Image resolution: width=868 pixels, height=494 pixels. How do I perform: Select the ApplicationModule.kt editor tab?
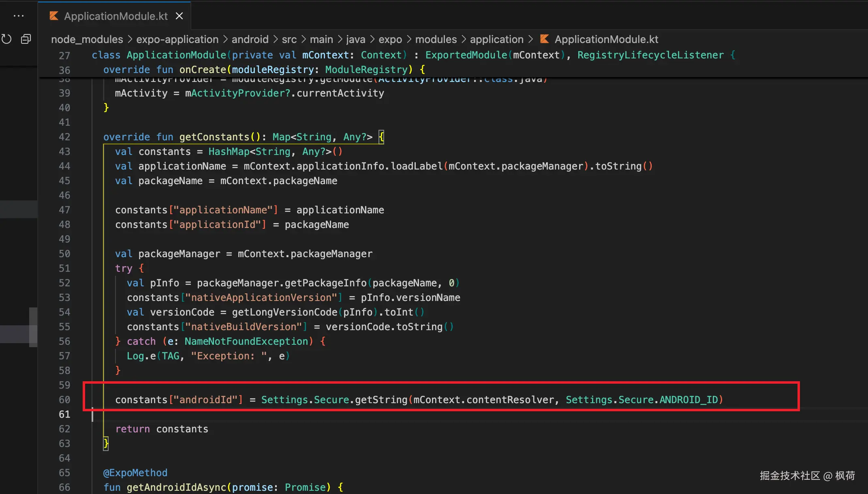(x=115, y=16)
